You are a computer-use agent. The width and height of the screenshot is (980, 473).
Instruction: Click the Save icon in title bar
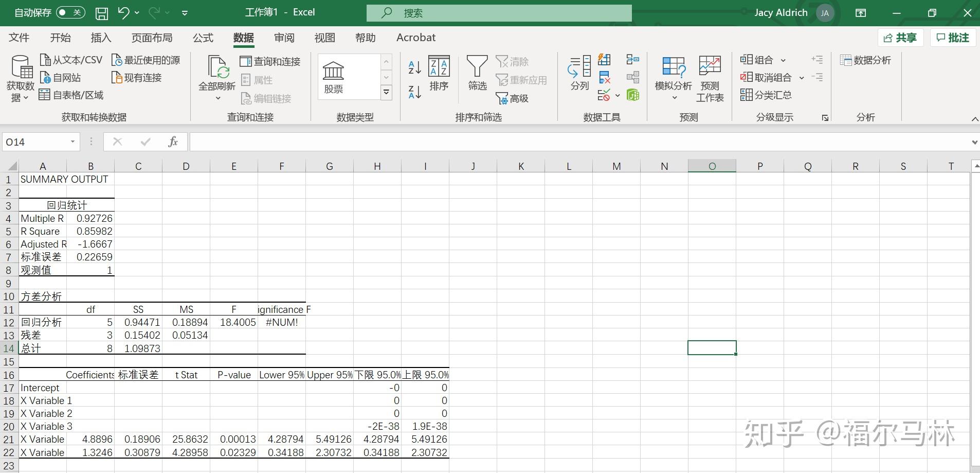[102, 13]
